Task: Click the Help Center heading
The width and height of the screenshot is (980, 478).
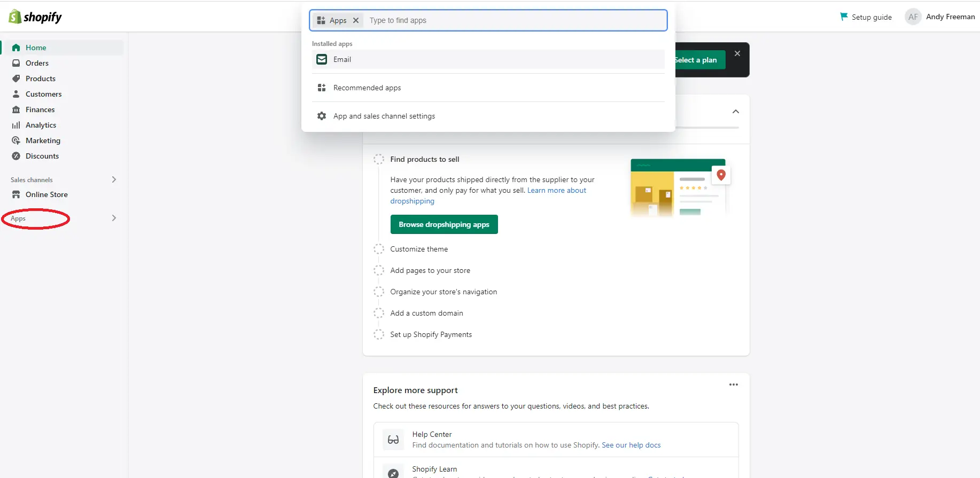Action: coord(432,434)
